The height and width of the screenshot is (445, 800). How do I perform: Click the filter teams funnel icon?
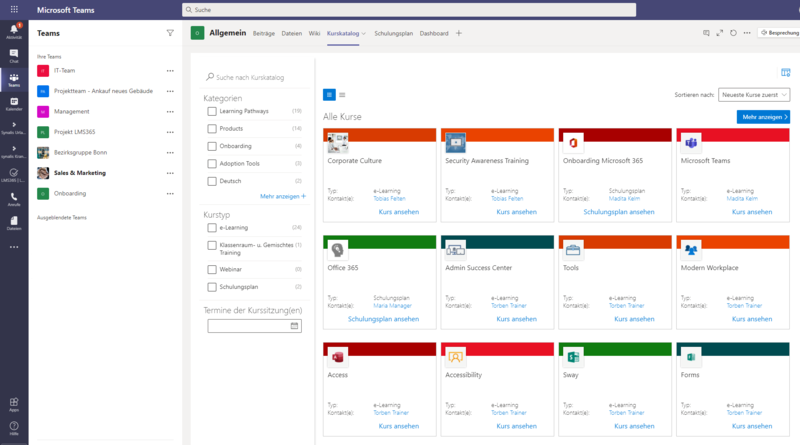[x=170, y=33]
